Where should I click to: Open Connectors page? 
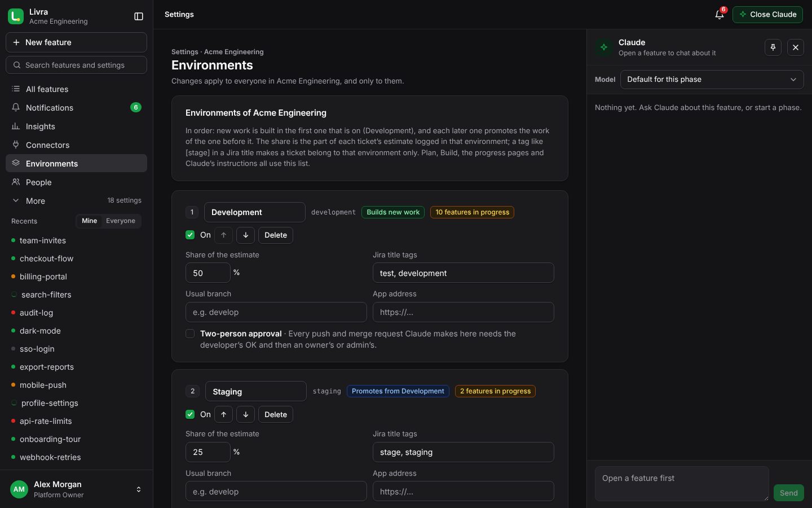(76, 145)
